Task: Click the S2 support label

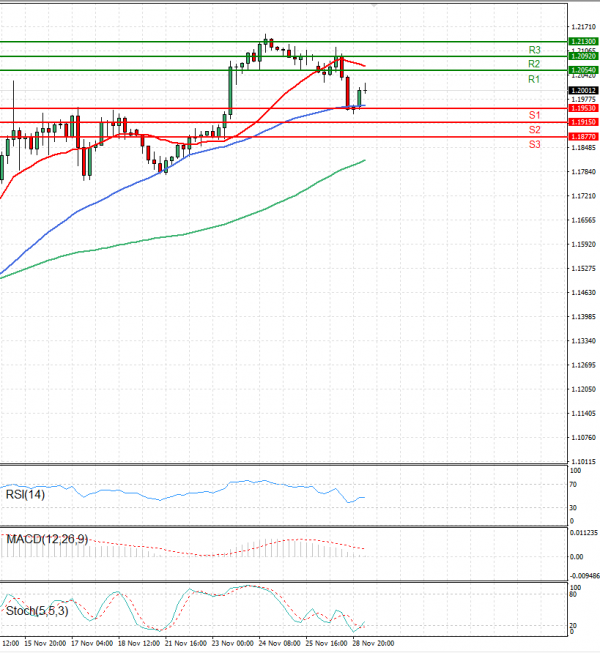Action: (x=534, y=130)
